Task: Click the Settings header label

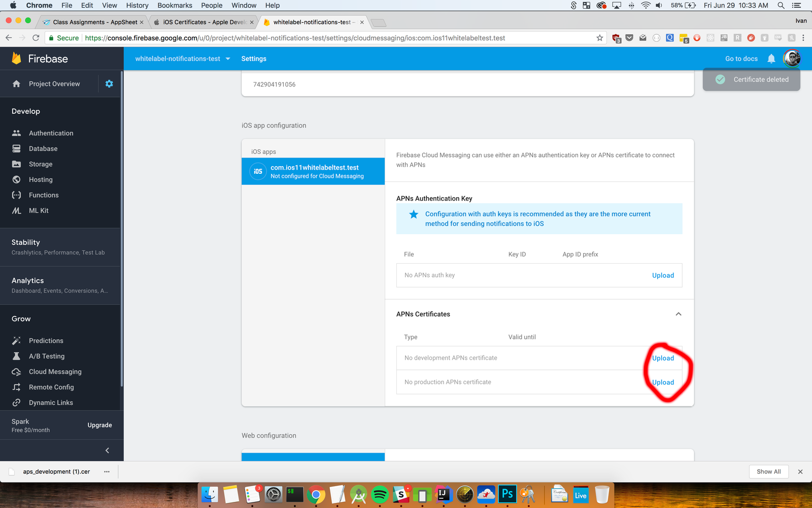Action: tap(254, 59)
